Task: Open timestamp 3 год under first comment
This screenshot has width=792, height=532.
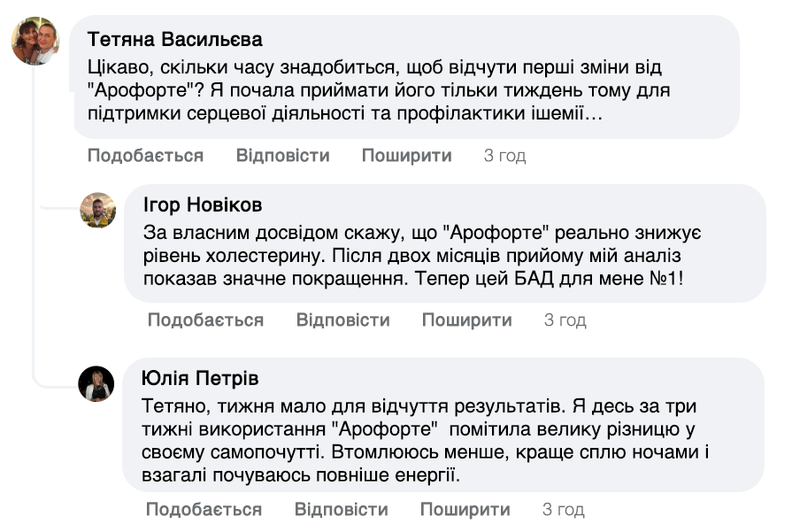Action: (504, 155)
